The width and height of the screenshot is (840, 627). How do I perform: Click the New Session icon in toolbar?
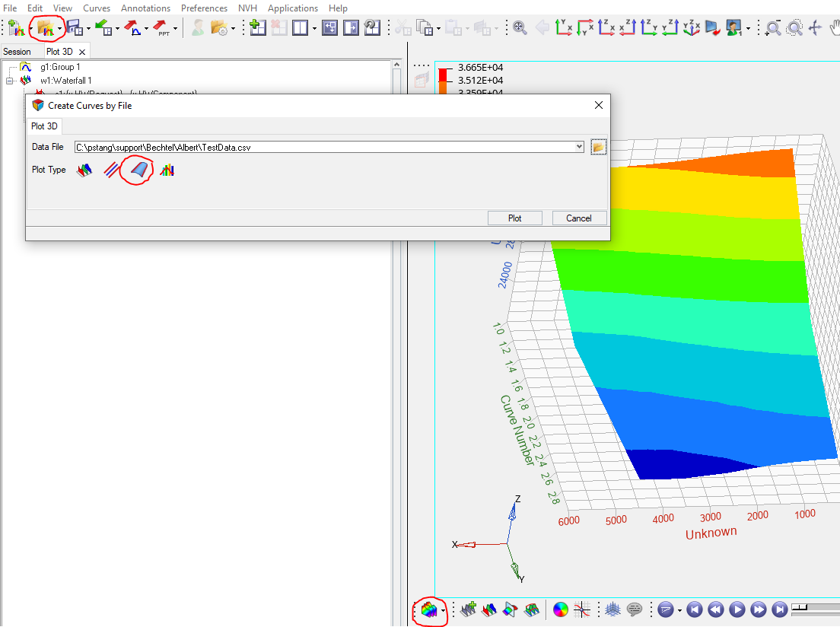coord(17,27)
